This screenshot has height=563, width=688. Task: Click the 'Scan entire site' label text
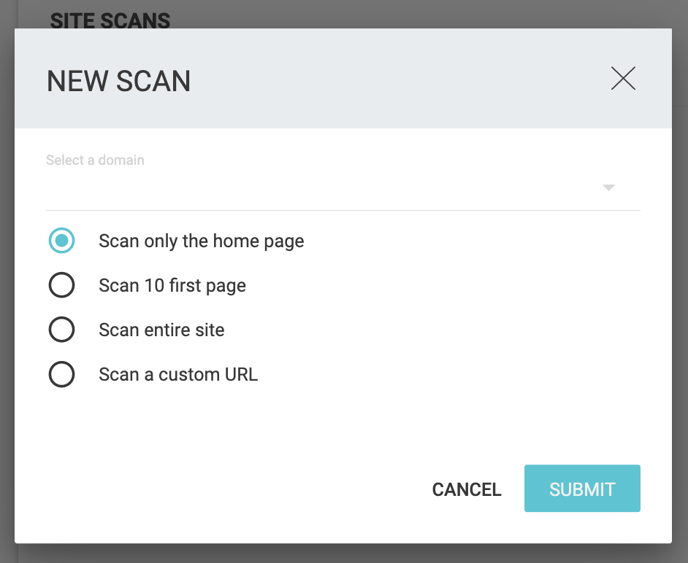point(161,330)
